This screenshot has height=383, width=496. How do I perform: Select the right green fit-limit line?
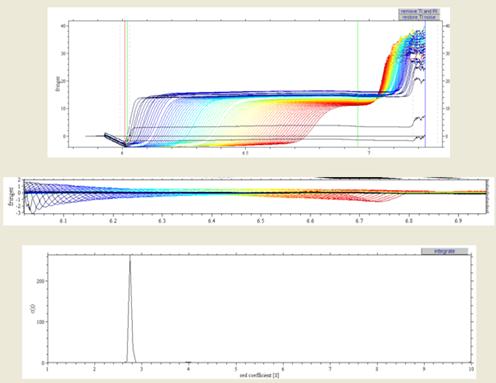358,83
